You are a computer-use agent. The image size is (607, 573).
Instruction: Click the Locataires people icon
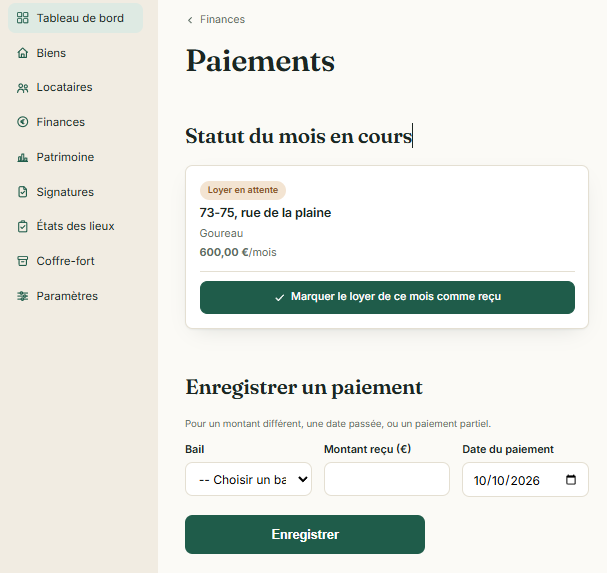tap(22, 88)
